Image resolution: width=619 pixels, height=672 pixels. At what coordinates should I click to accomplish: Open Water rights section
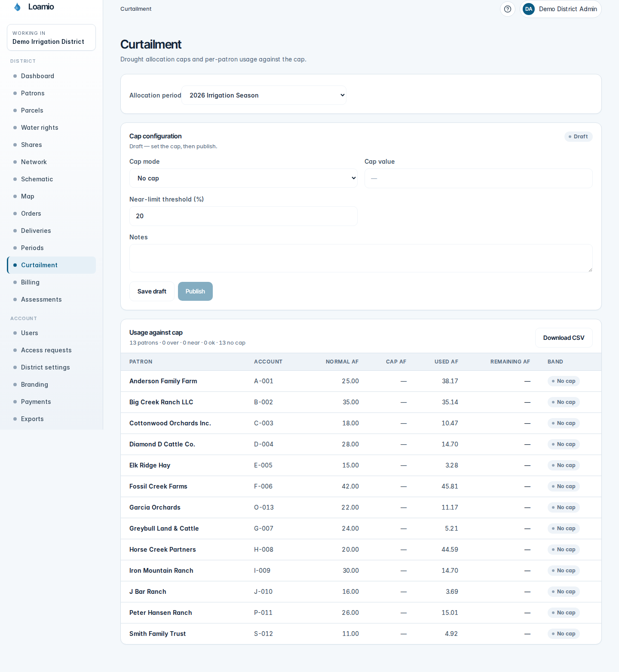(51, 128)
